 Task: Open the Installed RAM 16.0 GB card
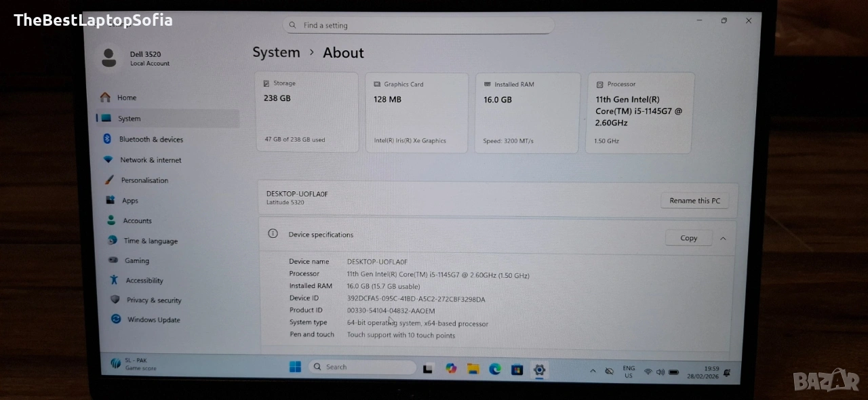(x=528, y=113)
